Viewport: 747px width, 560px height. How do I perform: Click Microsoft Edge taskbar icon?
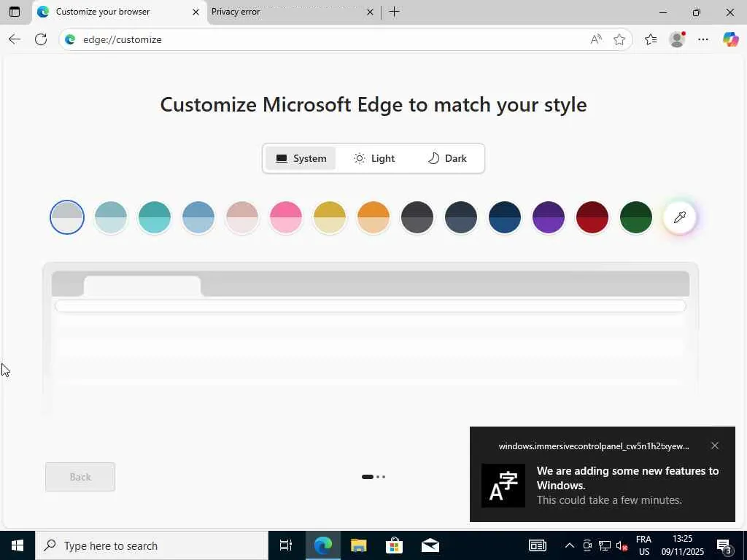[x=322, y=545]
